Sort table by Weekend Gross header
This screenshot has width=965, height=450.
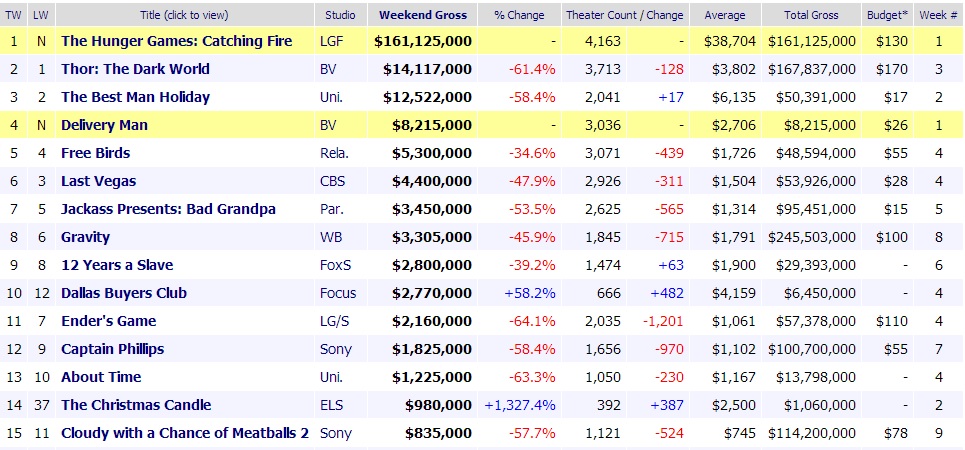pyautogui.click(x=422, y=15)
